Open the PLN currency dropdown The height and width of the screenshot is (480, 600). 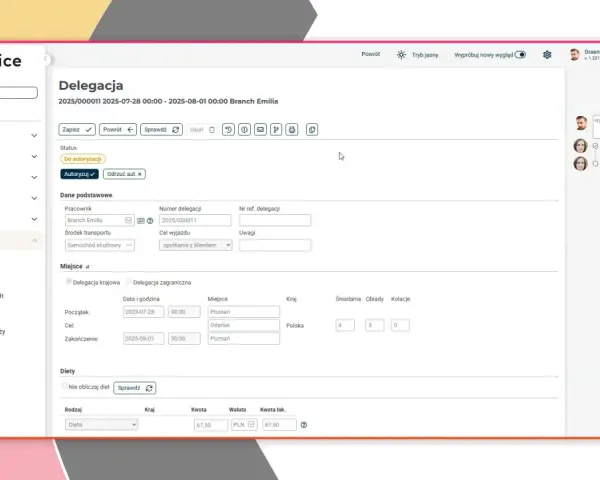click(244, 424)
